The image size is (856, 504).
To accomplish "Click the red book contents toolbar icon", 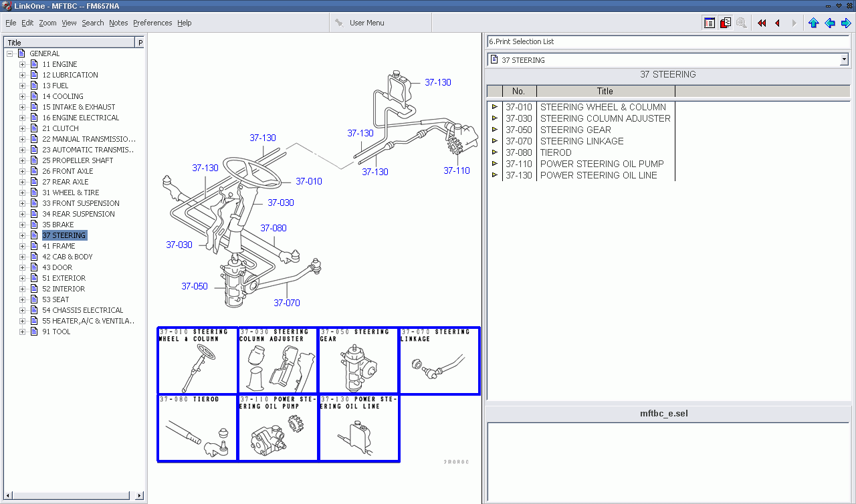I will (726, 23).
